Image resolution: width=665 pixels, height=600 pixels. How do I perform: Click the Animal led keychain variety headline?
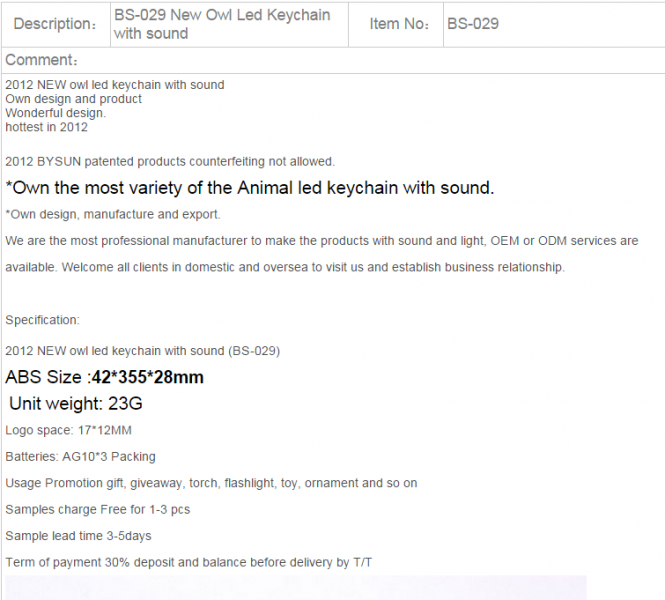click(x=250, y=187)
